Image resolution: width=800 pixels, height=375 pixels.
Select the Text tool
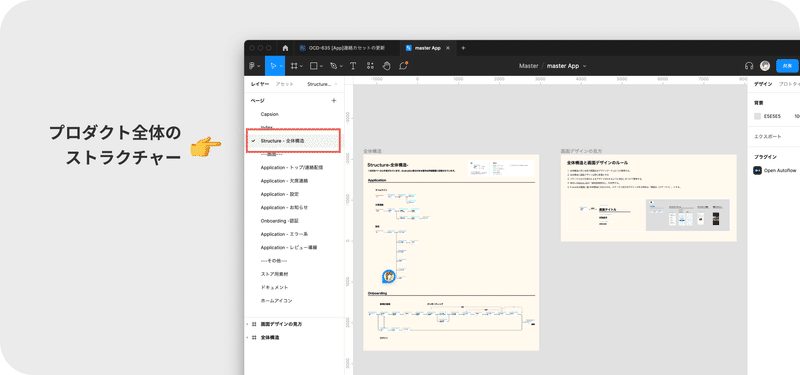(x=353, y=66)
